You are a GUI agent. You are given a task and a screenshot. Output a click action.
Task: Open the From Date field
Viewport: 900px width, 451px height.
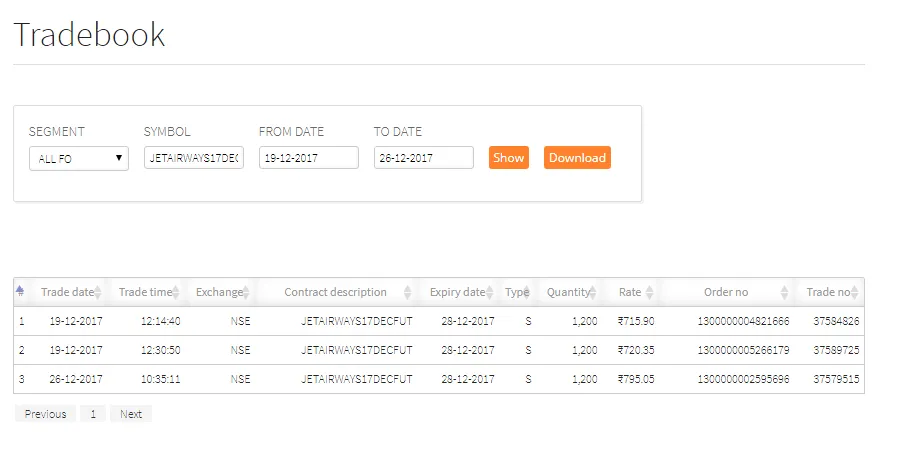[308, 158]
